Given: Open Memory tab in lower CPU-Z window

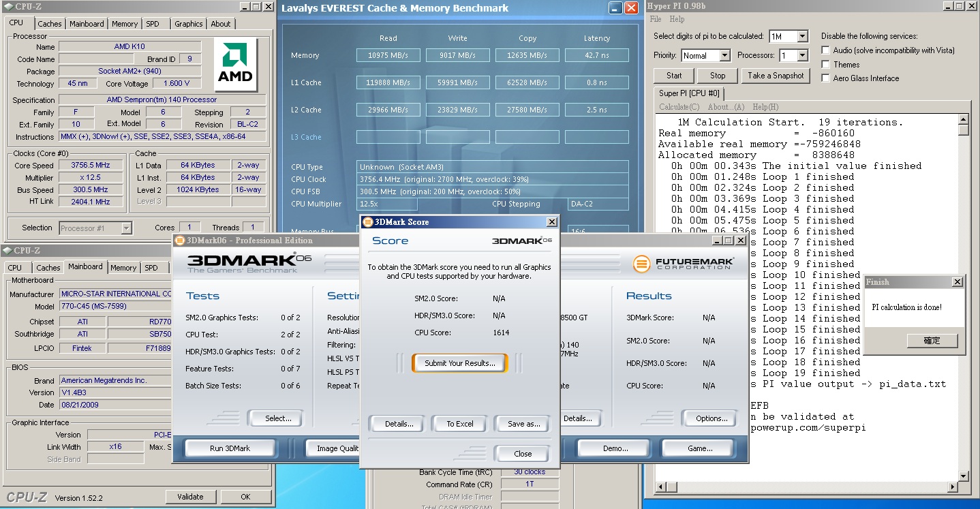Looking at the screenshot, I should [x=123, y=268].
